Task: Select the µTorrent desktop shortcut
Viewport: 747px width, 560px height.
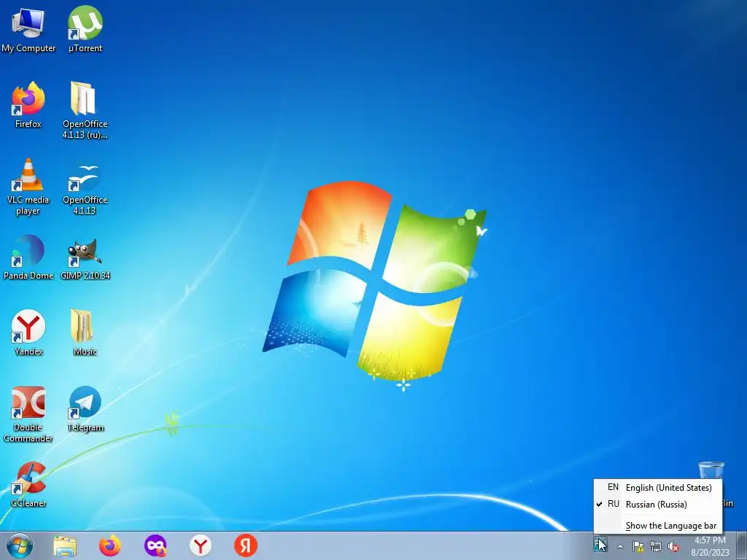Action: (x=85, y=28)
